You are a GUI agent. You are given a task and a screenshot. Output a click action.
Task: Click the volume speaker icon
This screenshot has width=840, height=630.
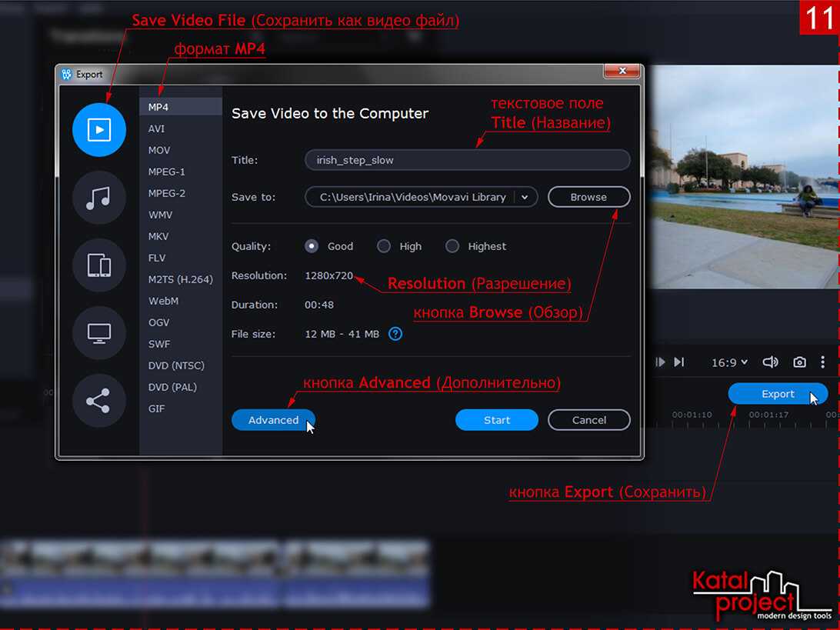(x=769, y=362)
